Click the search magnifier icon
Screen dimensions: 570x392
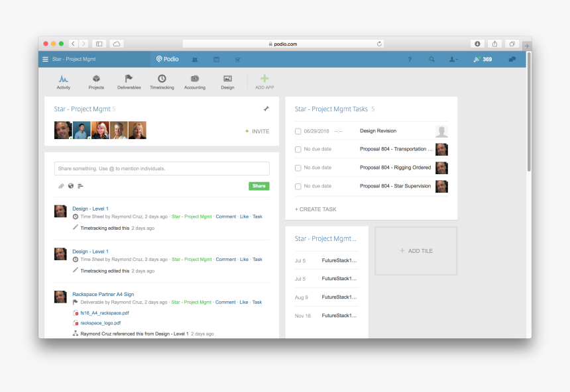coord(431,59)
